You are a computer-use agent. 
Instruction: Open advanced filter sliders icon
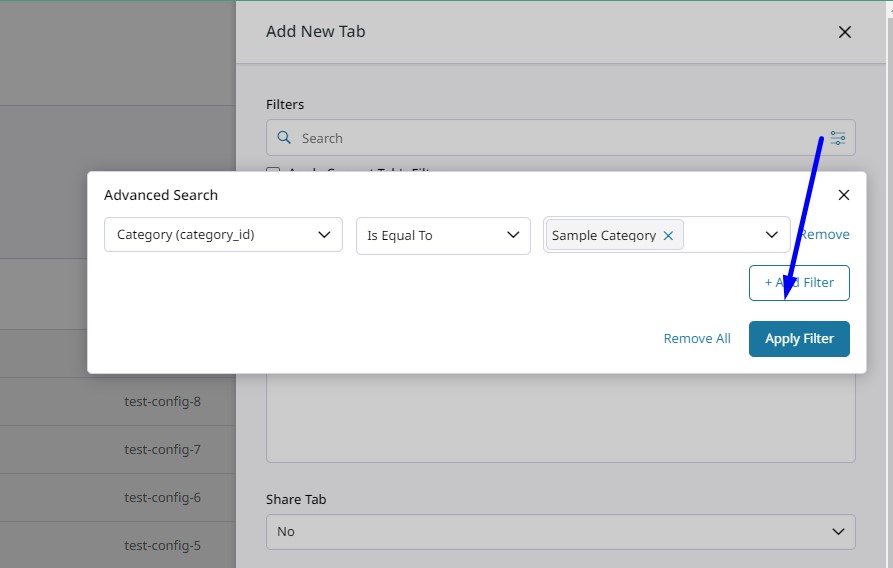(x=837, y=138)
